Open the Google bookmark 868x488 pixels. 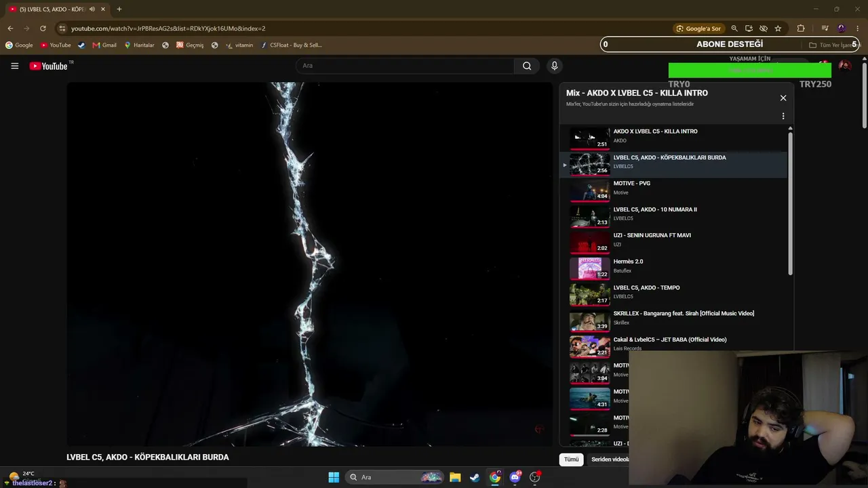19,45
